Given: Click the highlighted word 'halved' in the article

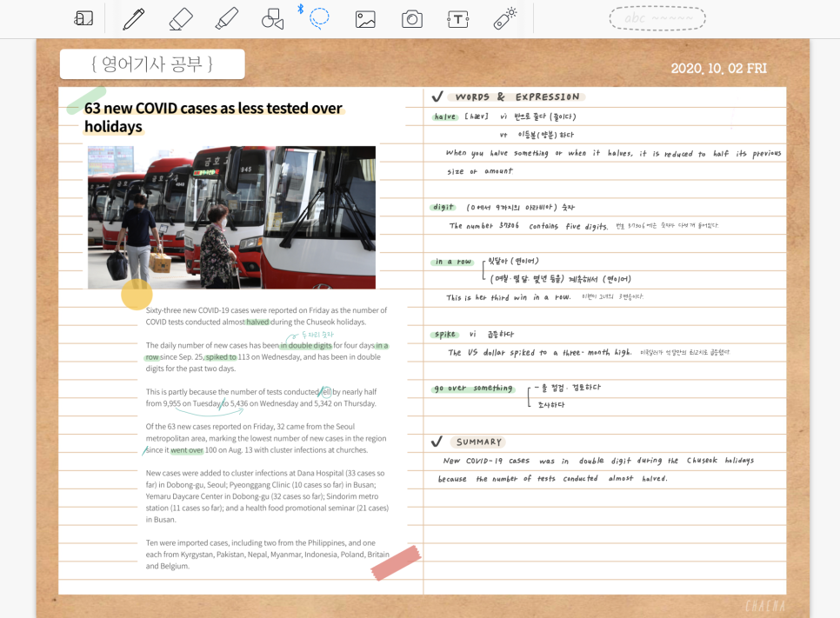Looking at the screenshot, I should [x=257, y=322].
